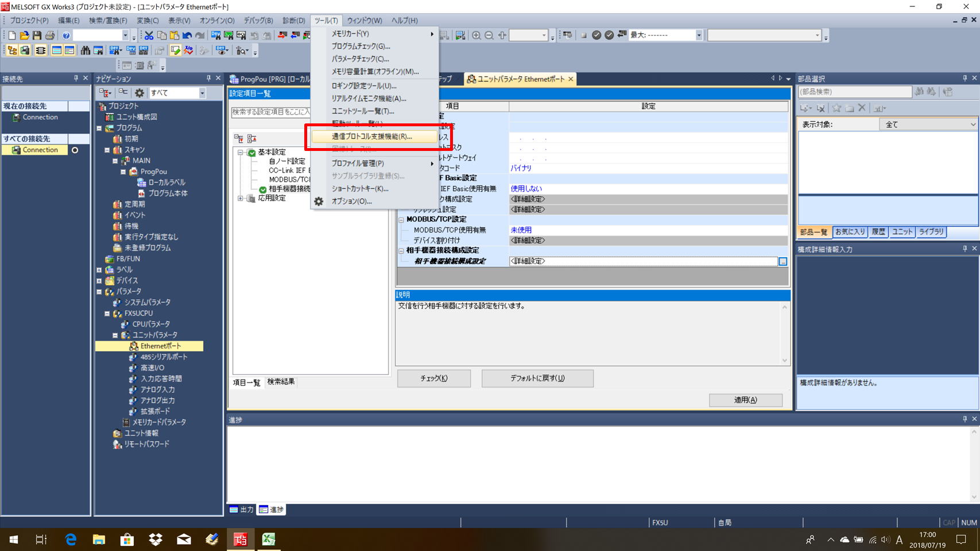Open navigation options gear icon
The image size is (980, 551).
[x=140, y=93]
